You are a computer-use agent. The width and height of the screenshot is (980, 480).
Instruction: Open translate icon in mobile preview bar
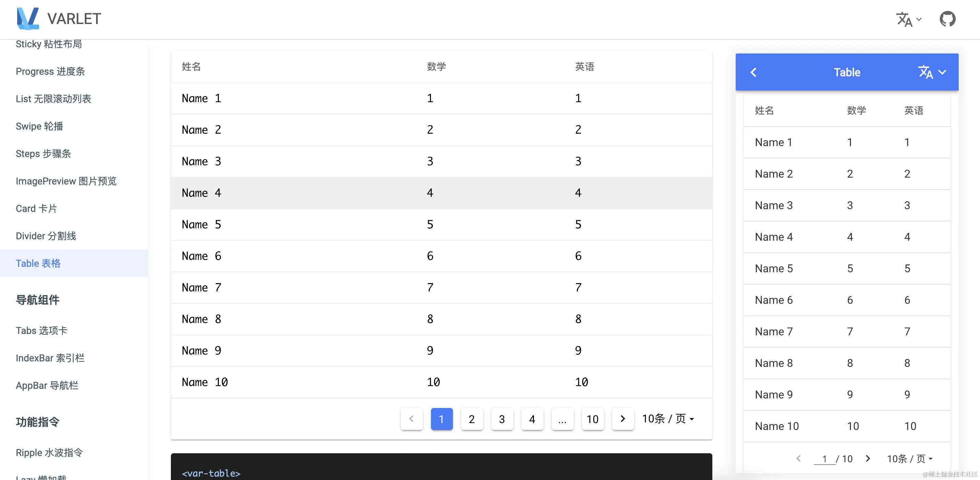click(x=925, y=72)
